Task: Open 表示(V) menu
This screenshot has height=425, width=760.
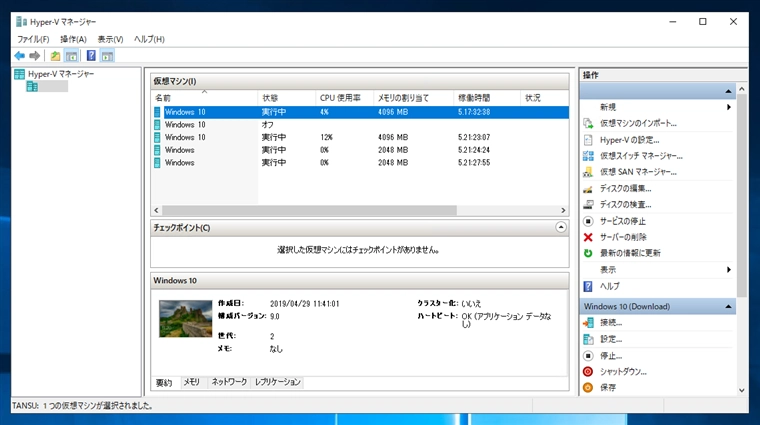Action: [x=111, y=39]
